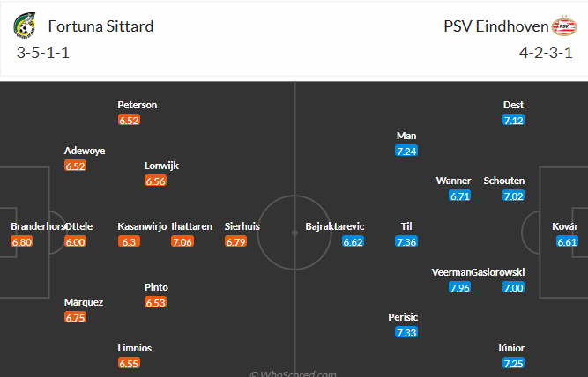Select Márquez on the Fortuna side
The width and height of the screenshot is (588, 377).
[84, 302]
